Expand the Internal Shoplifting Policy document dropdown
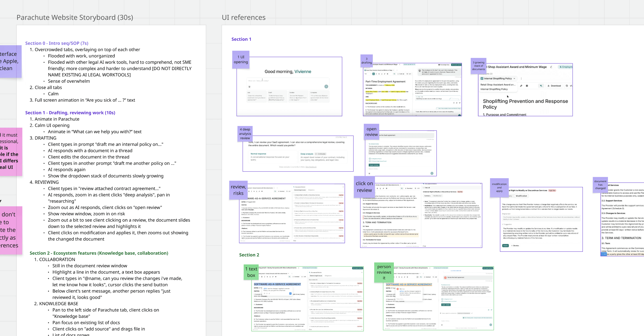The width and height of the screenshot is (644, 336). click(498, 79)
